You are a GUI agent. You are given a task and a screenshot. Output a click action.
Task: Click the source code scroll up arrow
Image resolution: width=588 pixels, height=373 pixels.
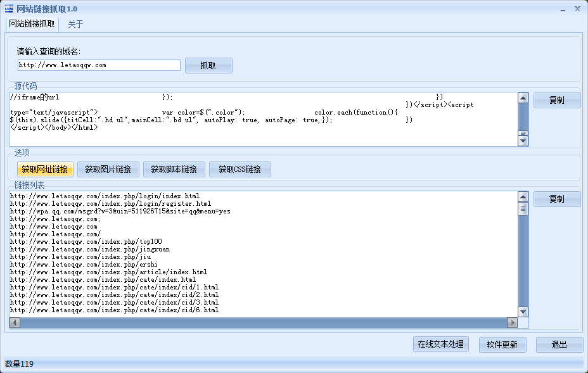523,98
